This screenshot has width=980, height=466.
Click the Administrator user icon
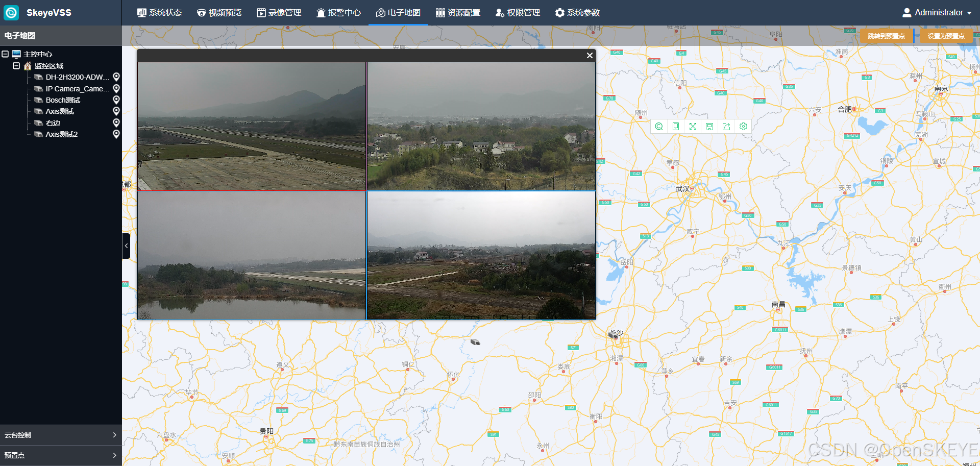point(907,13)
